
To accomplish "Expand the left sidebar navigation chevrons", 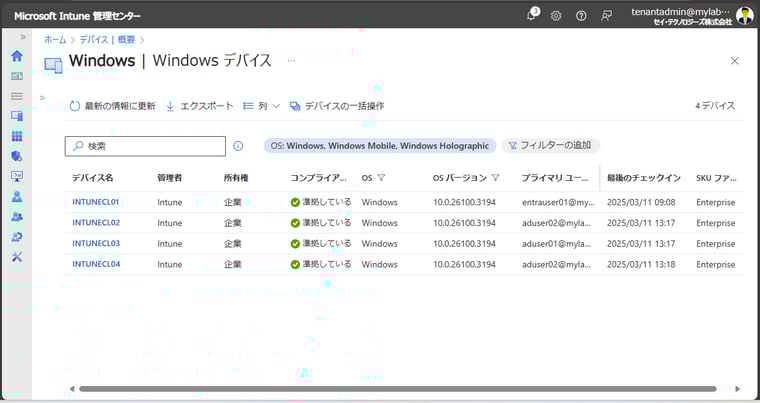I will (23, 37).
